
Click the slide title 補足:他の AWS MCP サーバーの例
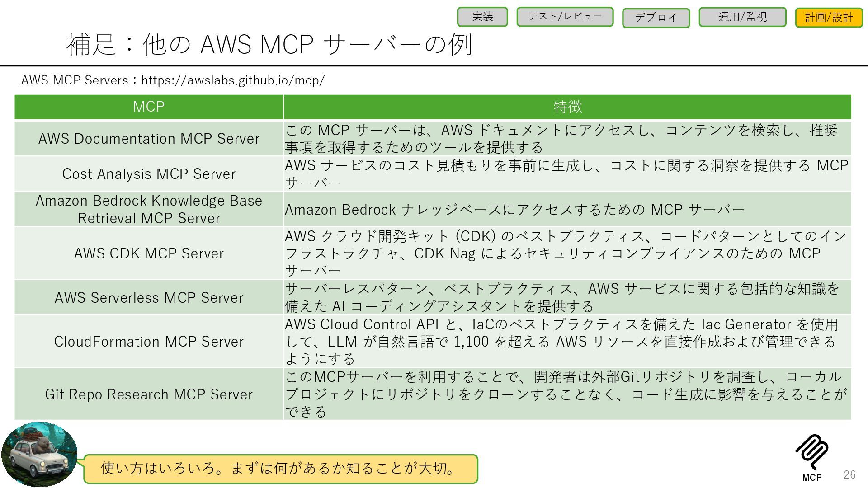click(269, 44)
